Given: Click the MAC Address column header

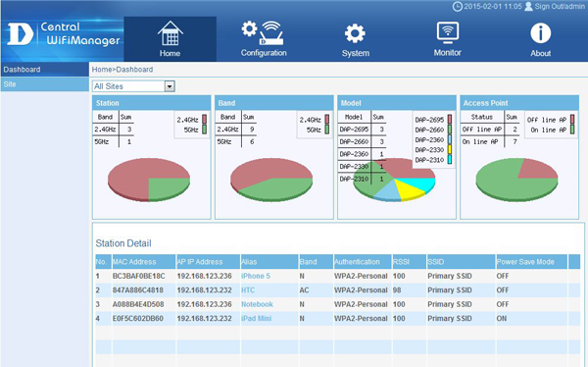Looking at the screenshot, I should click(144, 262).
